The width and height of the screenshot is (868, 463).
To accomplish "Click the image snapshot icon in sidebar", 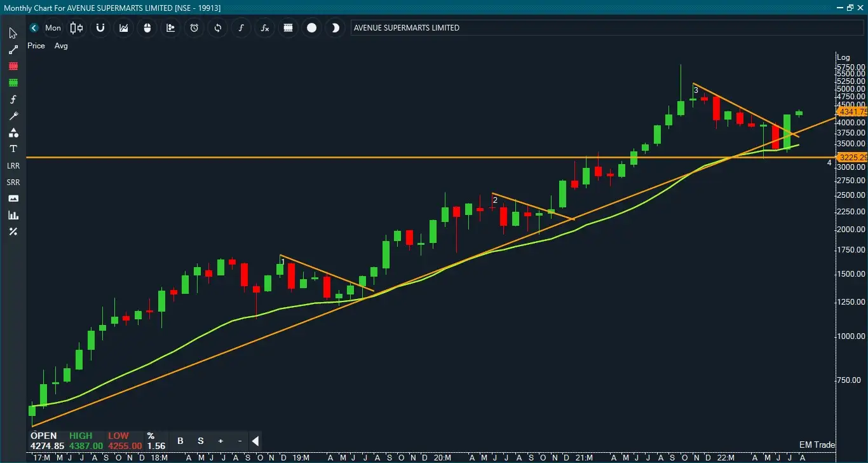I will pos(13,198).
